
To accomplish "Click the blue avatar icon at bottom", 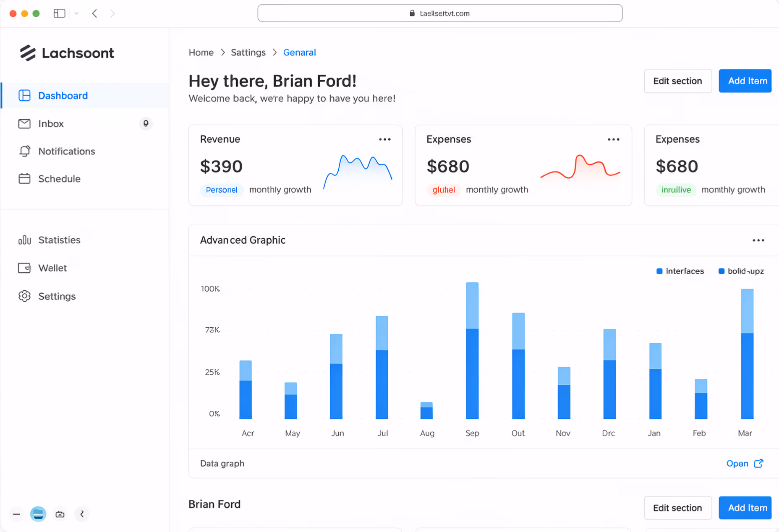I will coord(38,514).
